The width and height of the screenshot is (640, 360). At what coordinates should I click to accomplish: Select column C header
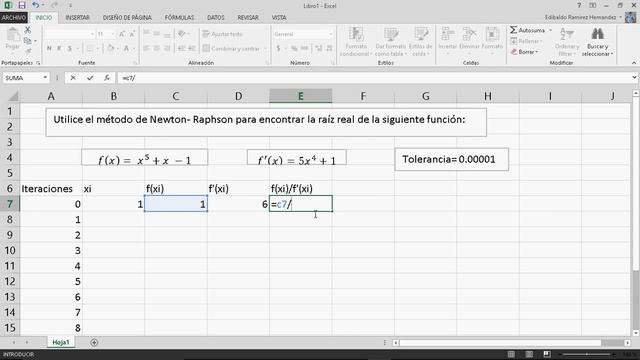(176, 96)
